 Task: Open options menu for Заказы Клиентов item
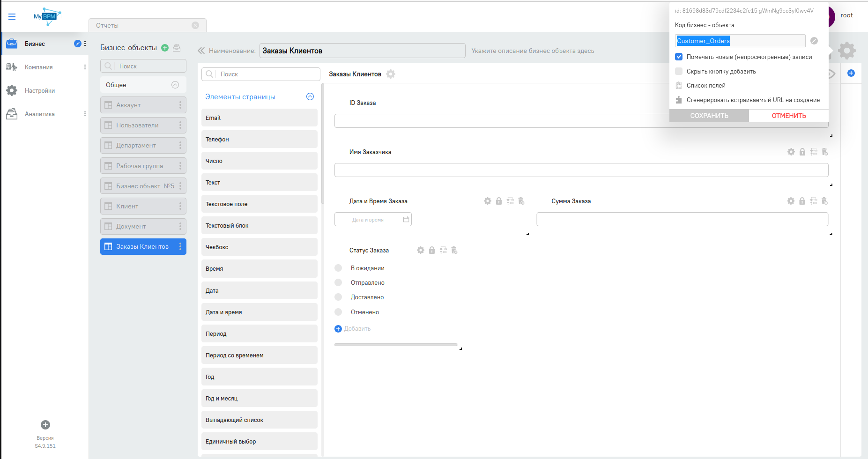(x=180, y=246)
